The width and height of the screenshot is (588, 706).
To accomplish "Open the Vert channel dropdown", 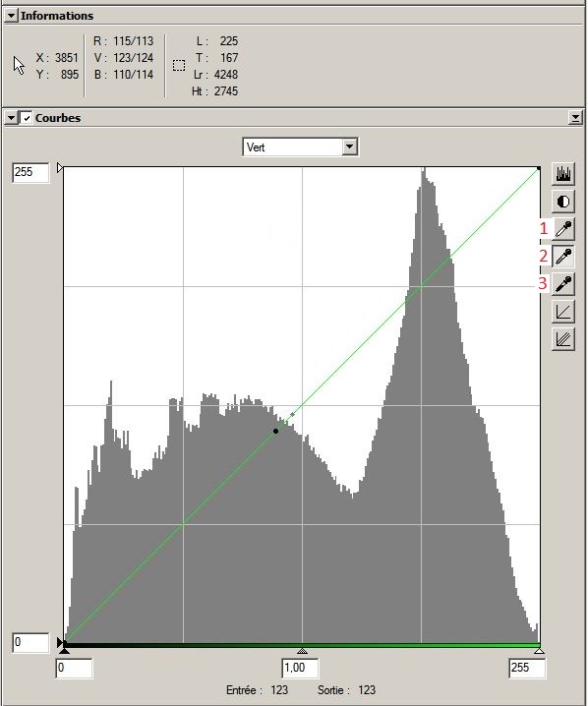I will click(x=300, y=147).
